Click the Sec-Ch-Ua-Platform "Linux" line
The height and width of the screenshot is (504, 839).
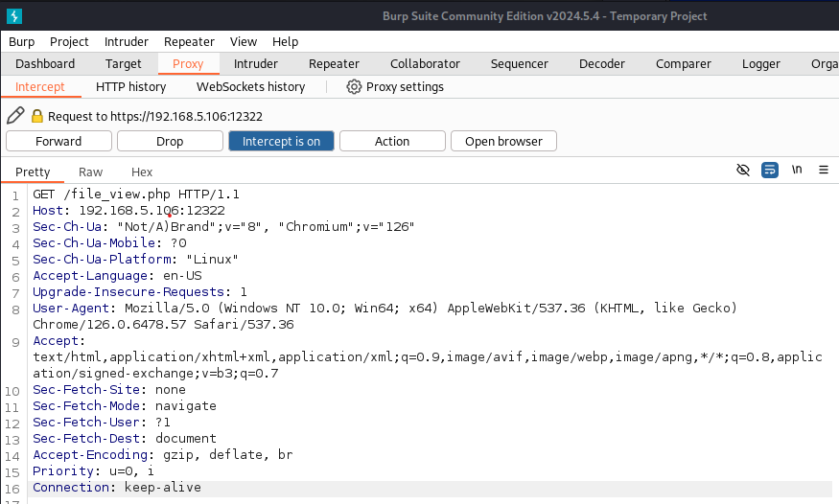(x=135, y=260)
